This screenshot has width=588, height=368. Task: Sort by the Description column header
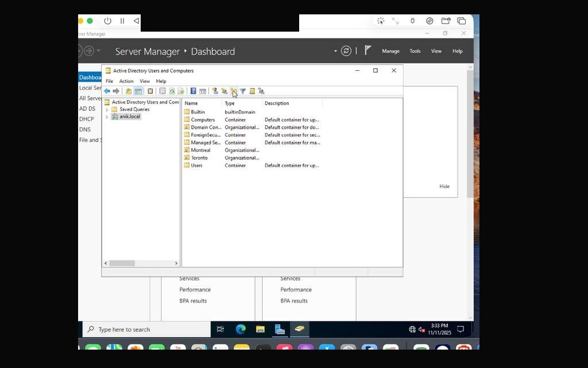[x=292, y=103]
